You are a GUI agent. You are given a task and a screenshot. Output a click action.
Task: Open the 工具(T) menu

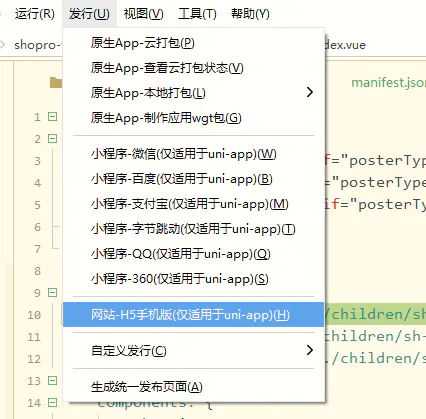(x=197, y=14)
